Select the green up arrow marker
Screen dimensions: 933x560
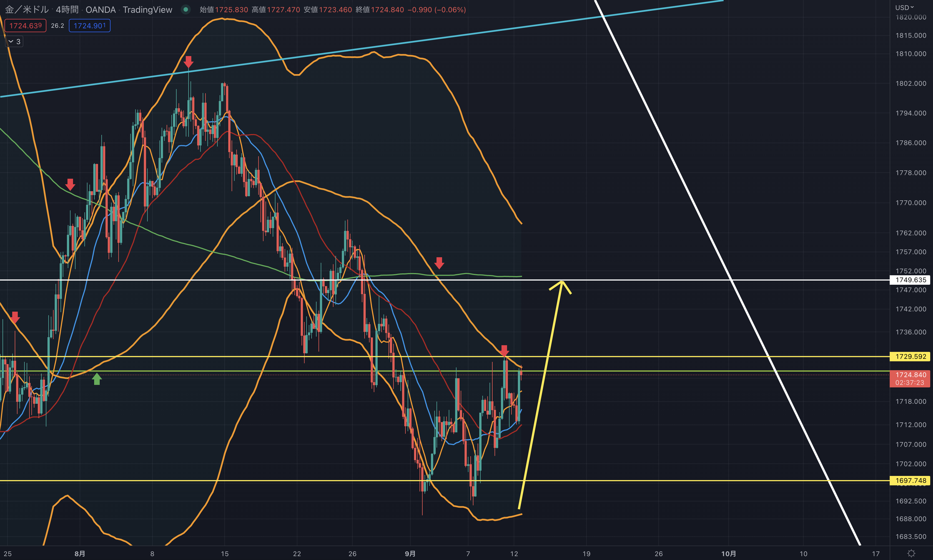(97, 379)
